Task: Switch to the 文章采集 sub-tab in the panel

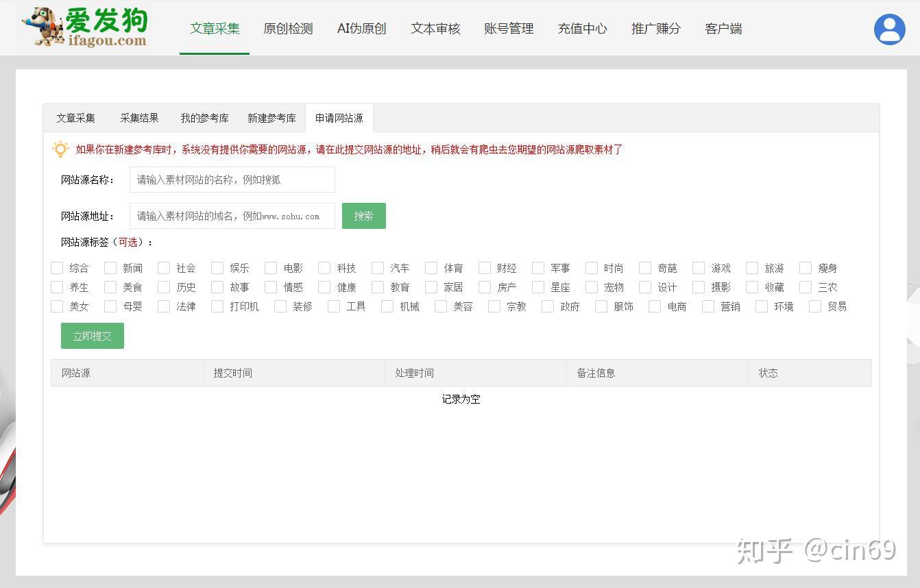Action: 75,118
